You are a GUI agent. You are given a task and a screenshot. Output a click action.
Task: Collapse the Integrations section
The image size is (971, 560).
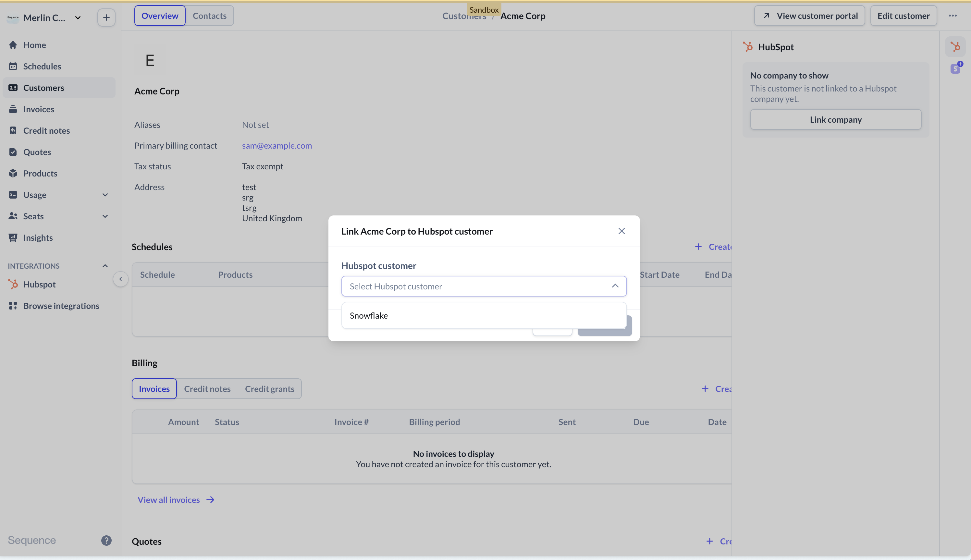105,266
